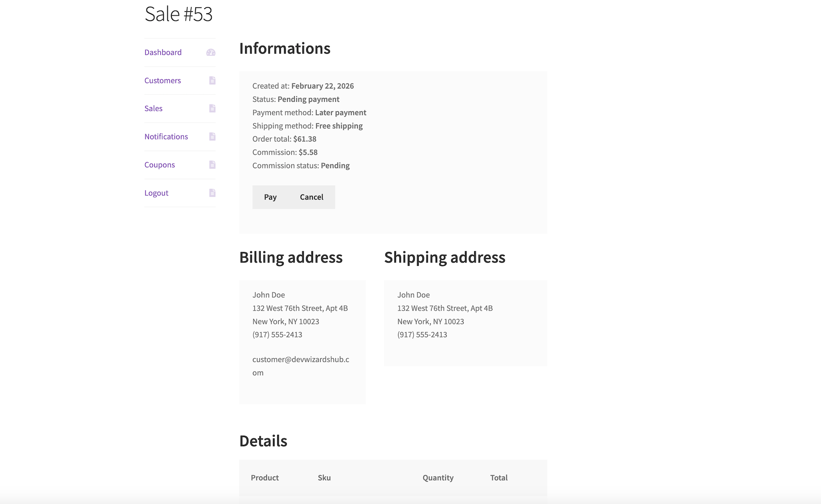Screen dimensions: 821x504
Task: Click the Total column header
Action: (x=499, y=477)
